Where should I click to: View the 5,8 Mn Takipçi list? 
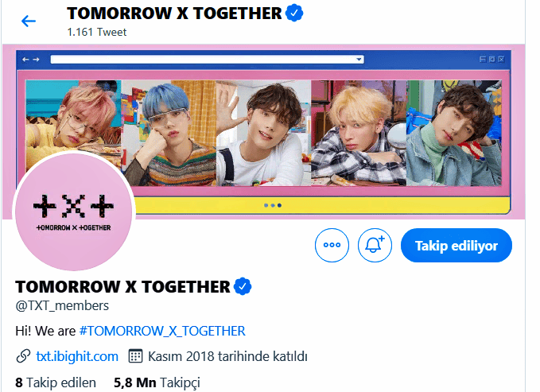(x=157, y=382)
